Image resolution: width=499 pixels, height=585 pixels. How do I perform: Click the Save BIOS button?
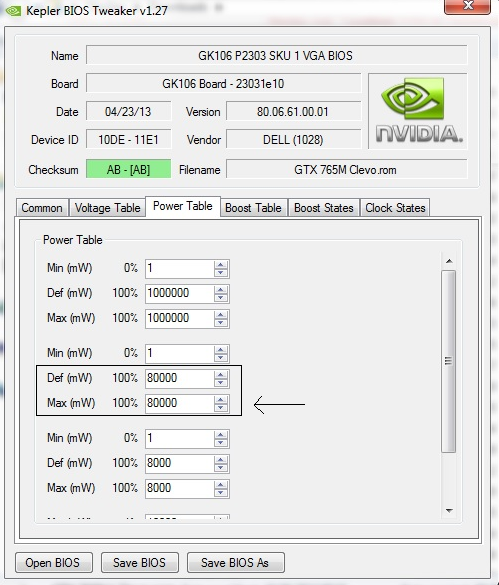[140, 562]
